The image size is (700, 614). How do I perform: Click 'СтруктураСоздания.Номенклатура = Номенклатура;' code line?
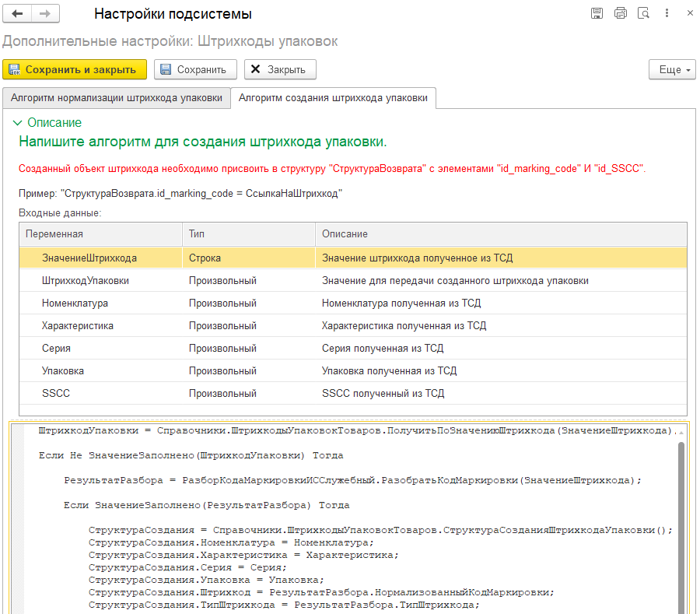[231, 542]
